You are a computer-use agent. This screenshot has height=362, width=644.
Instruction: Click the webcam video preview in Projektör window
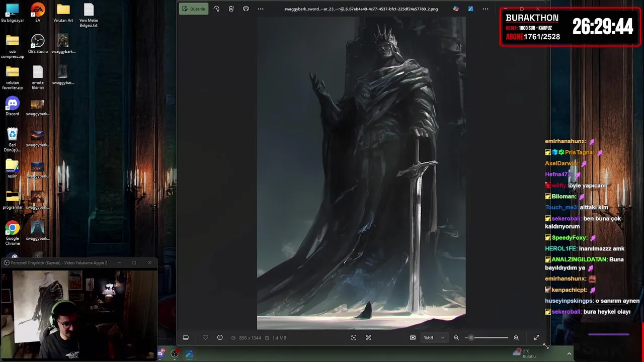coord(79,313)
